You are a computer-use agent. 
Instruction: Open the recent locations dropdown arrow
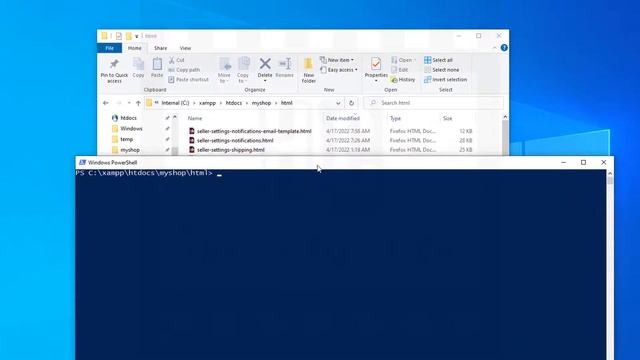129,103
